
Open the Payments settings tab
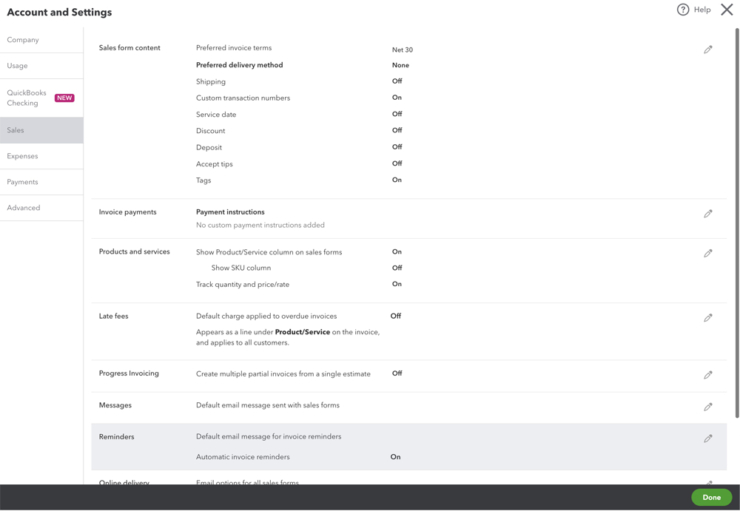tap(23, 182)
